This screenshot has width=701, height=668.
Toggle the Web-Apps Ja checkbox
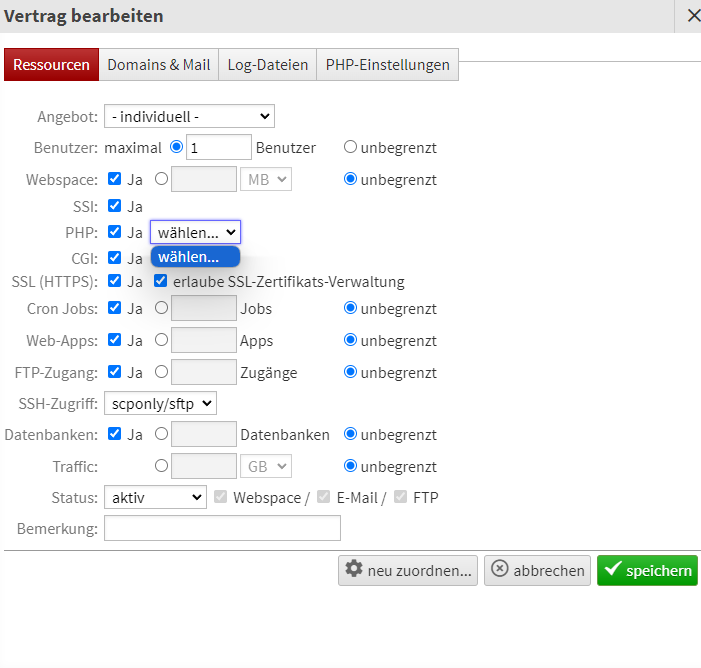114,340
